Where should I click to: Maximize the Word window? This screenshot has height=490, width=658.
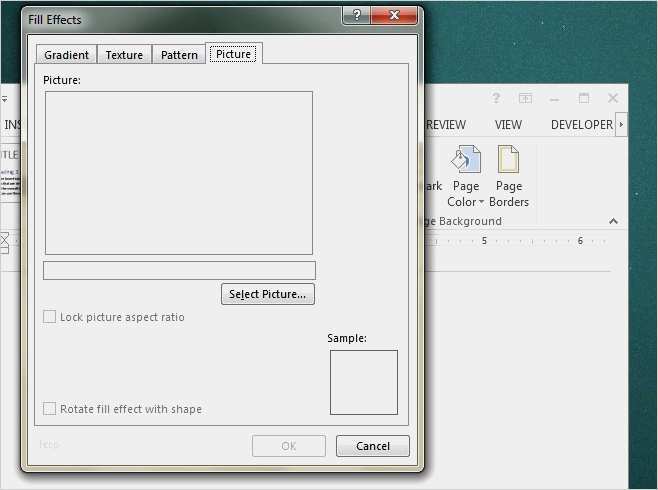tap(584, 98)
